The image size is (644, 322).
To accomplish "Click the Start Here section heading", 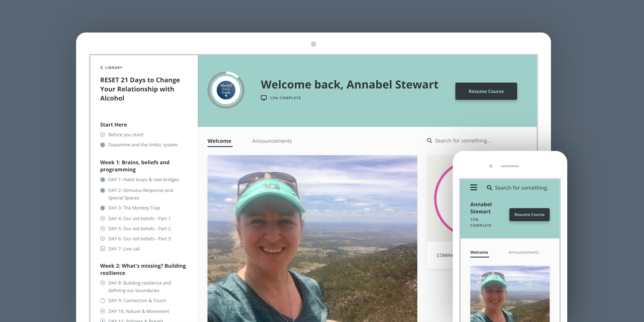I will [x=114, y=125].
